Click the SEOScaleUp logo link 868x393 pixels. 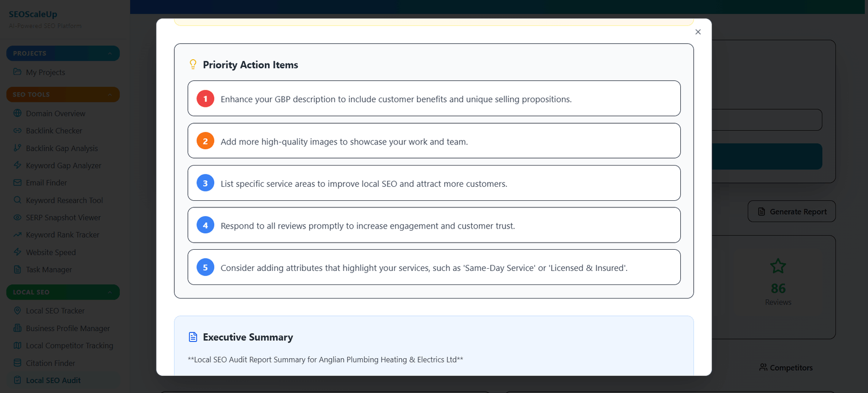tap(33, 14)
